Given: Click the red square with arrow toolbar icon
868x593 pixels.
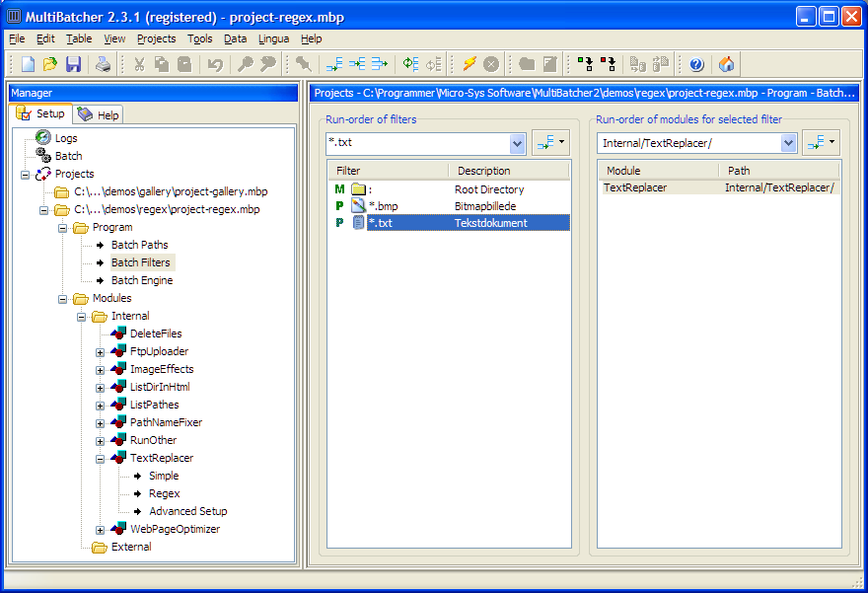Looking at the screenshot, I should (x=609, y=64).
